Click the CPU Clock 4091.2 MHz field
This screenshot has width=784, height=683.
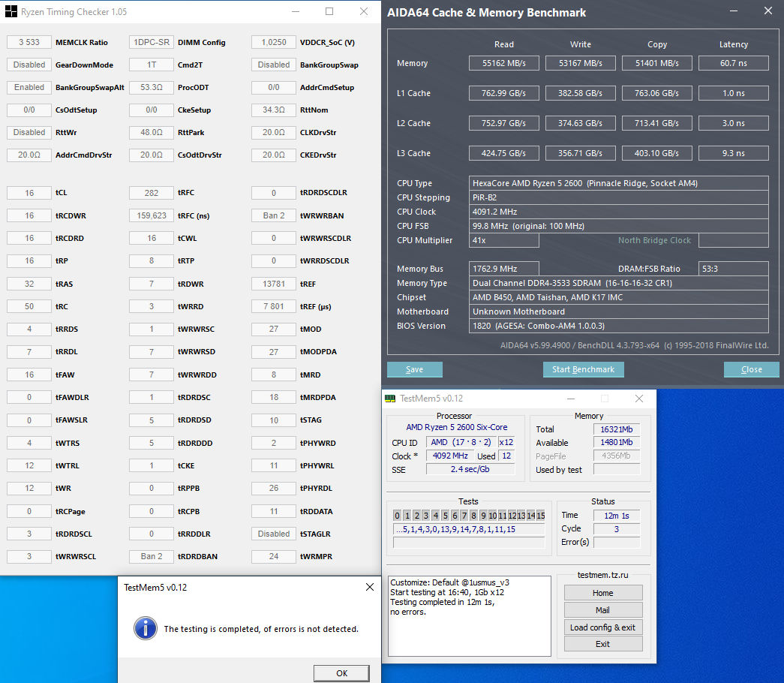click(618, 212)
